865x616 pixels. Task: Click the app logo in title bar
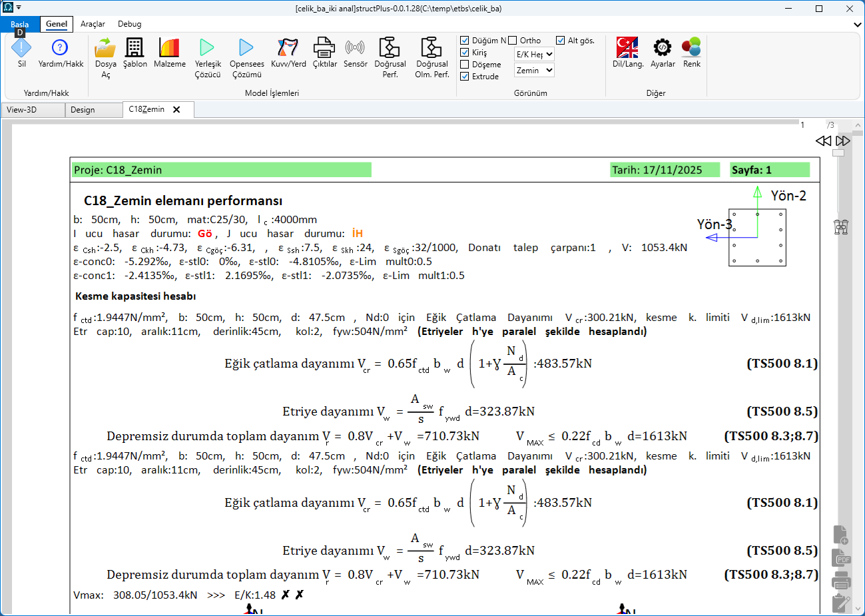coord(8,8)
